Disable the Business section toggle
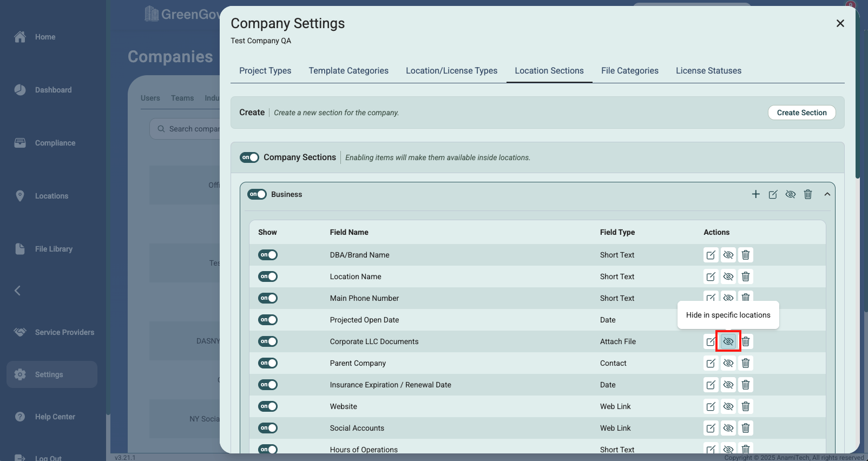868x461 pixels. point(257,194)
